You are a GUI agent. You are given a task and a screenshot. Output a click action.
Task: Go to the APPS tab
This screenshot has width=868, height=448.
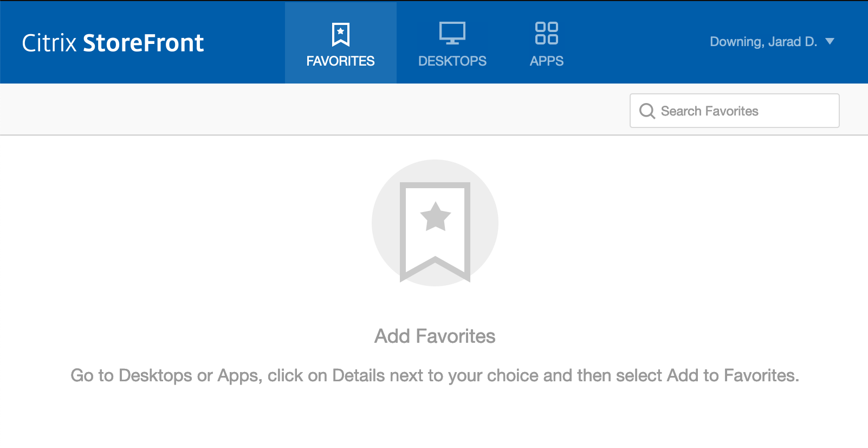click(546, 43)
